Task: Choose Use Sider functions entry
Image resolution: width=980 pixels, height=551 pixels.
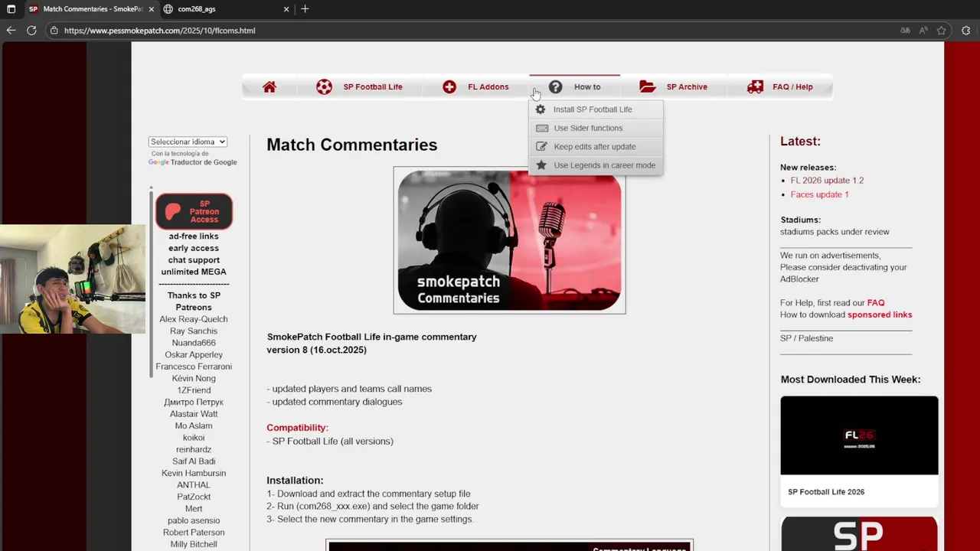Action: tap(596, 129)
